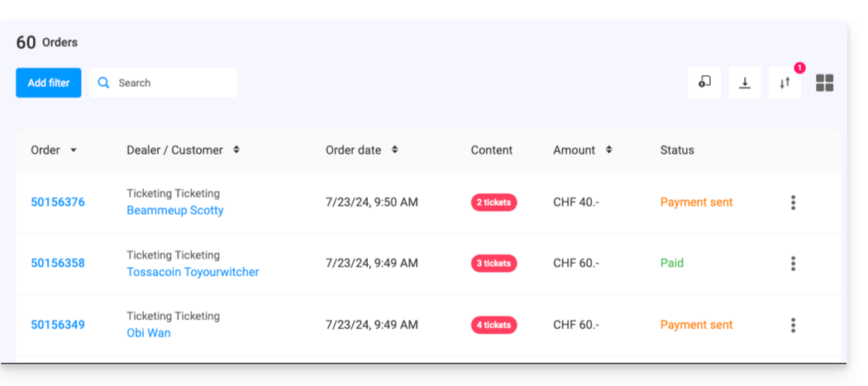
Task: Open three-dot menu for order 50156349
Action: point(793,325)
